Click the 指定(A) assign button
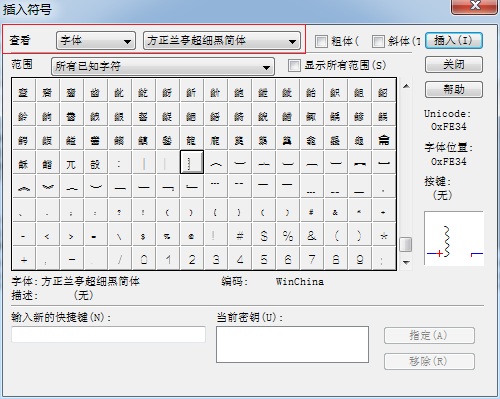Screen dimensions: 500x399 (x=429, y=335)
